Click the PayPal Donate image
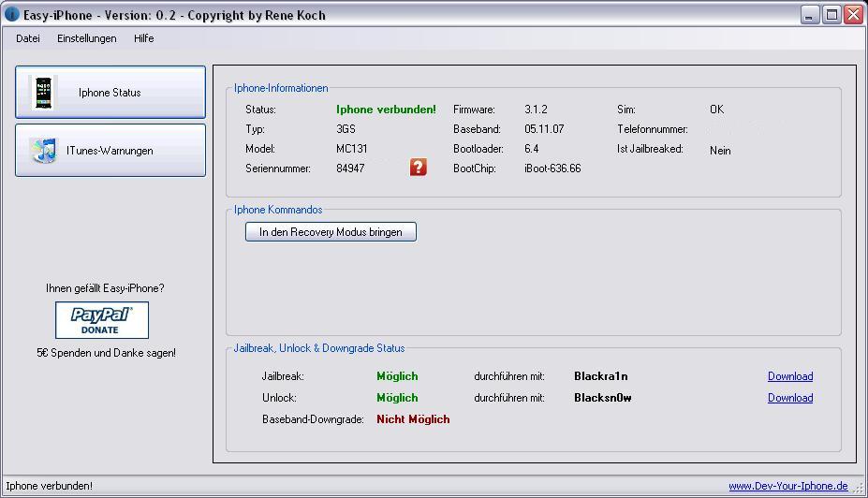The height and width of the screenshot is (498, 868). (101, 320)
